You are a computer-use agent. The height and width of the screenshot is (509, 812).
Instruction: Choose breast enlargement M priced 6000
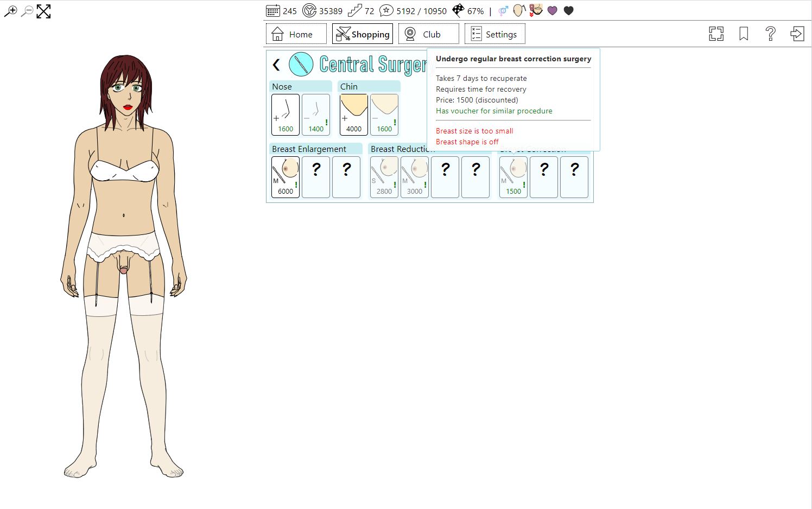pos(286,177)
